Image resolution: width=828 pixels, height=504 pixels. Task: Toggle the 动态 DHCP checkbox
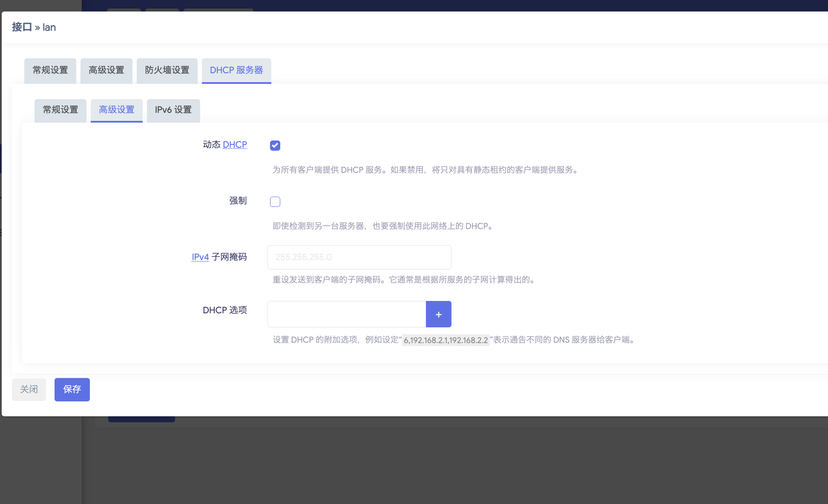(x=275, y=146)
